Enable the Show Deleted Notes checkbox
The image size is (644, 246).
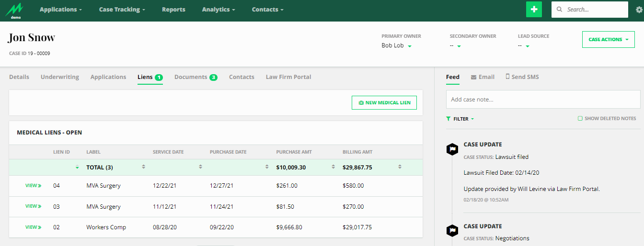point(580,119)
